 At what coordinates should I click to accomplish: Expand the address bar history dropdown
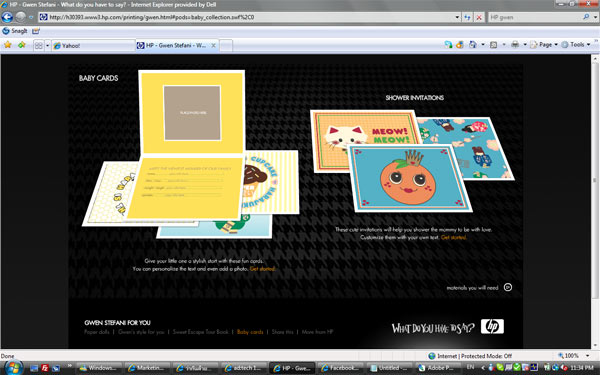[457, 17]
